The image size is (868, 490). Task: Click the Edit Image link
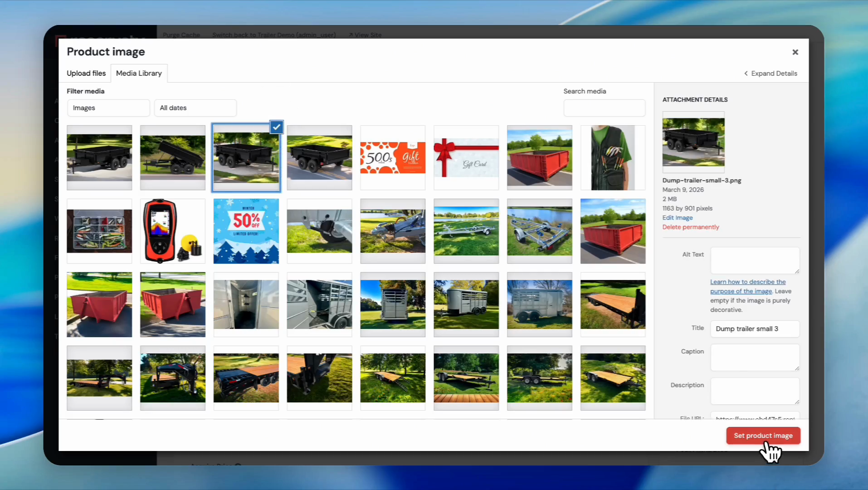point(678,218)
